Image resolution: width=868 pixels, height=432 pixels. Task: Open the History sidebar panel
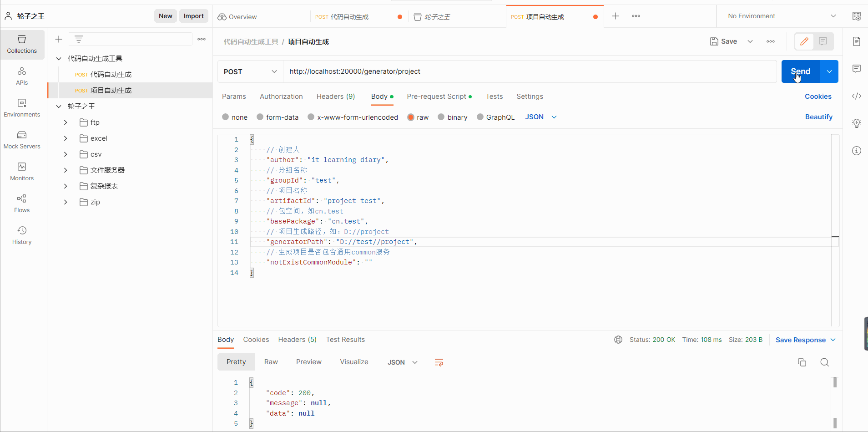coord(22,236)
